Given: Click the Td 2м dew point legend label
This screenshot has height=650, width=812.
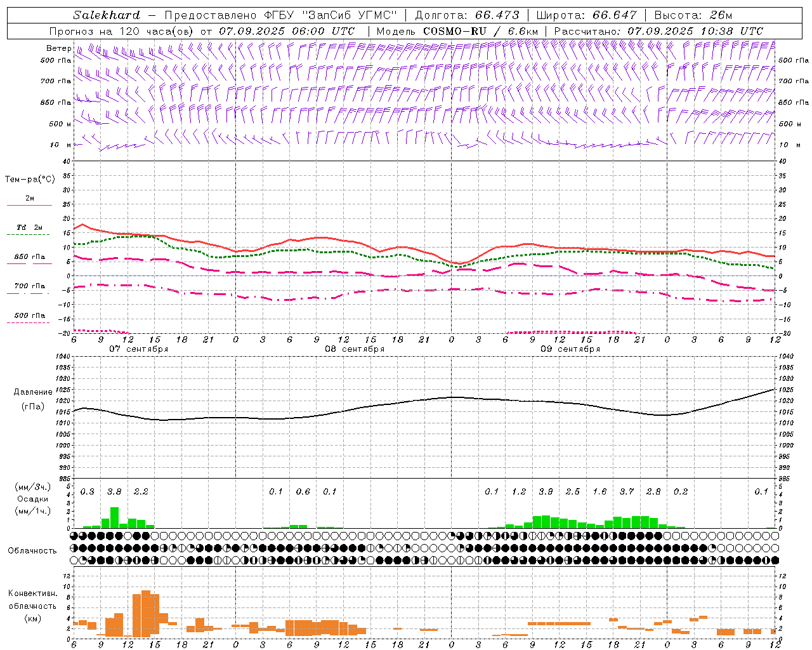Looking at the screenshot, I should pos(29,227).
